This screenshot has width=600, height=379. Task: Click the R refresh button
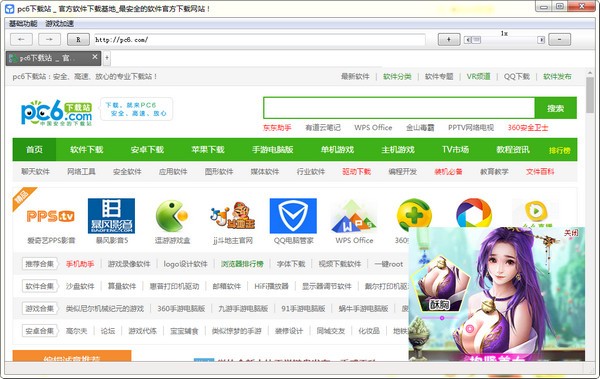[78, 39]
